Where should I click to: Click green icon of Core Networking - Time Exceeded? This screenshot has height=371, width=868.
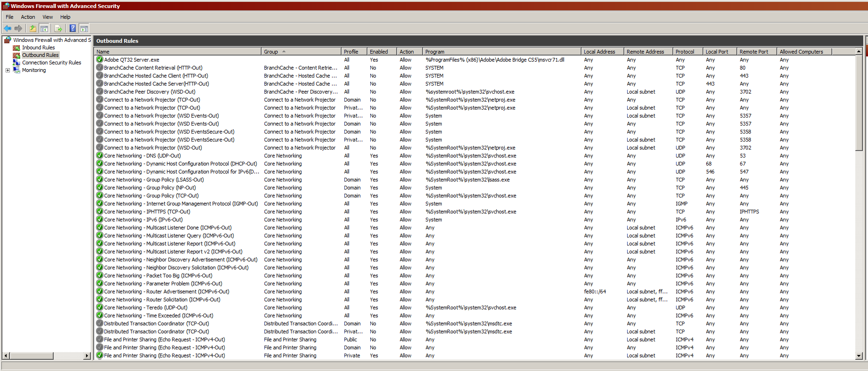(x=100, y=316)
